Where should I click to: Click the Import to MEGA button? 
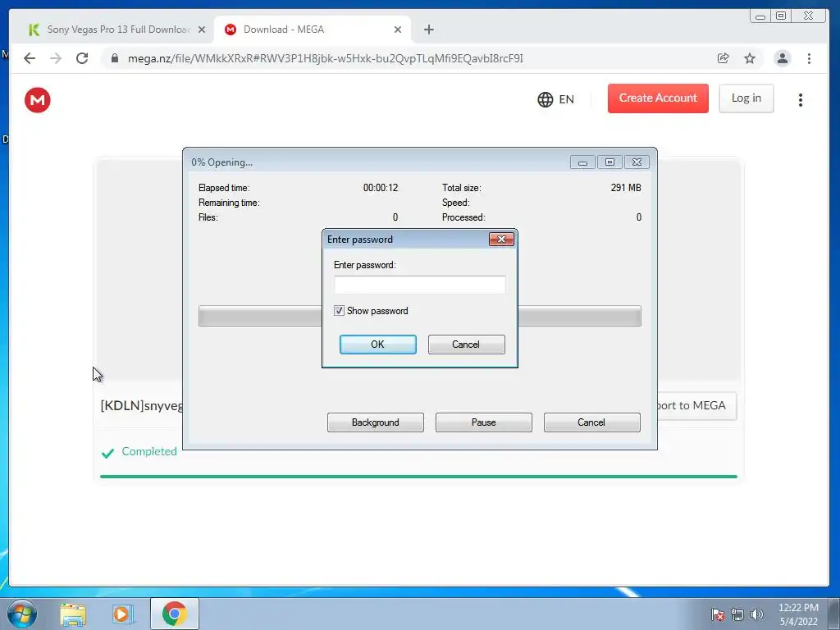696,405
